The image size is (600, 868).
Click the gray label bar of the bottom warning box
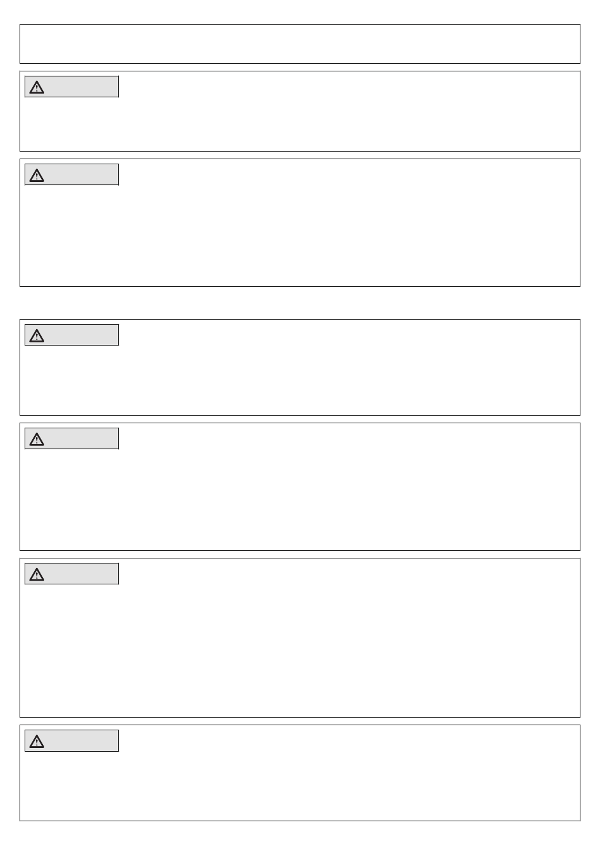click(x=72, y=740)
